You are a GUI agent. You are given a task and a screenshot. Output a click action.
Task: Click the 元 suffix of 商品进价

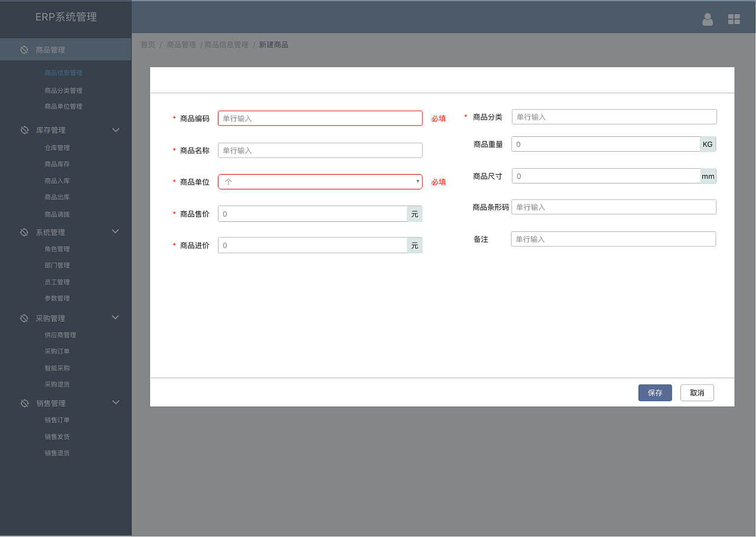coord(415,245)
